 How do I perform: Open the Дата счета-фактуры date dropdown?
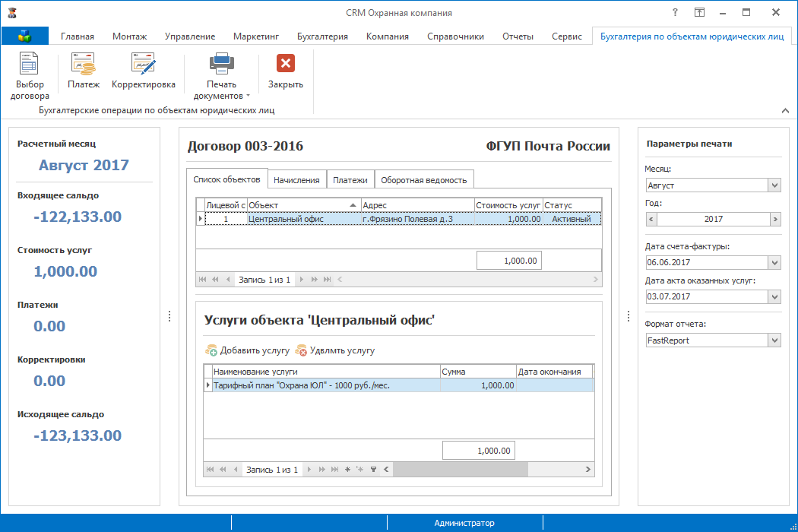(x=774, y=262)
